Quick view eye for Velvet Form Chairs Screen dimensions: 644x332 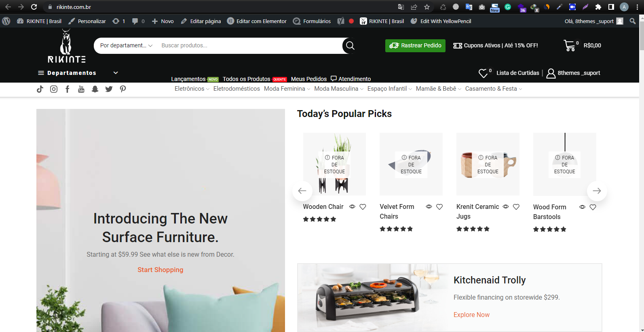[x=429, y=207]
